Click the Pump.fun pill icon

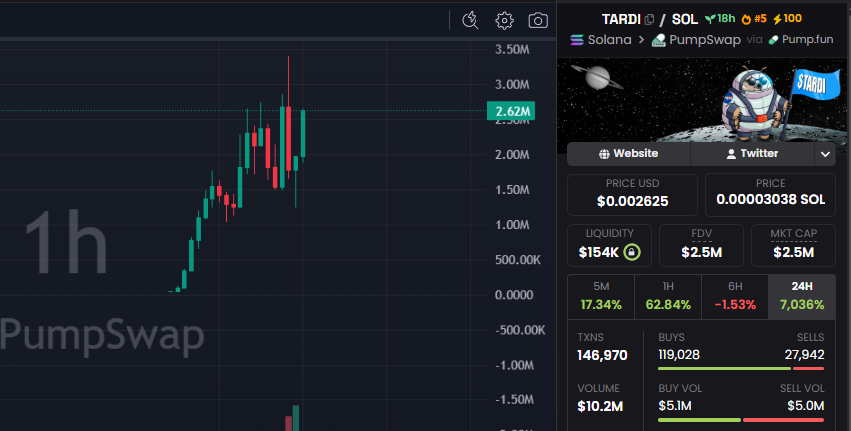click(x=773, y=40)
